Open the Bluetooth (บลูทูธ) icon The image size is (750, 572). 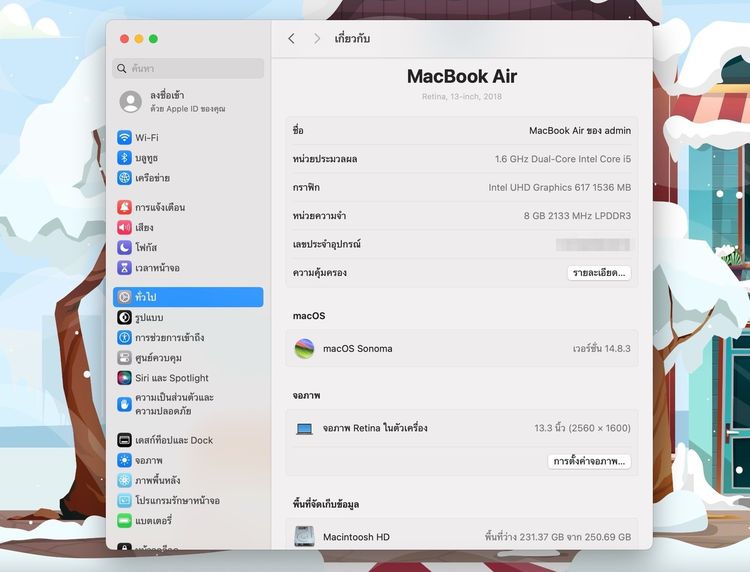point(124,157)
